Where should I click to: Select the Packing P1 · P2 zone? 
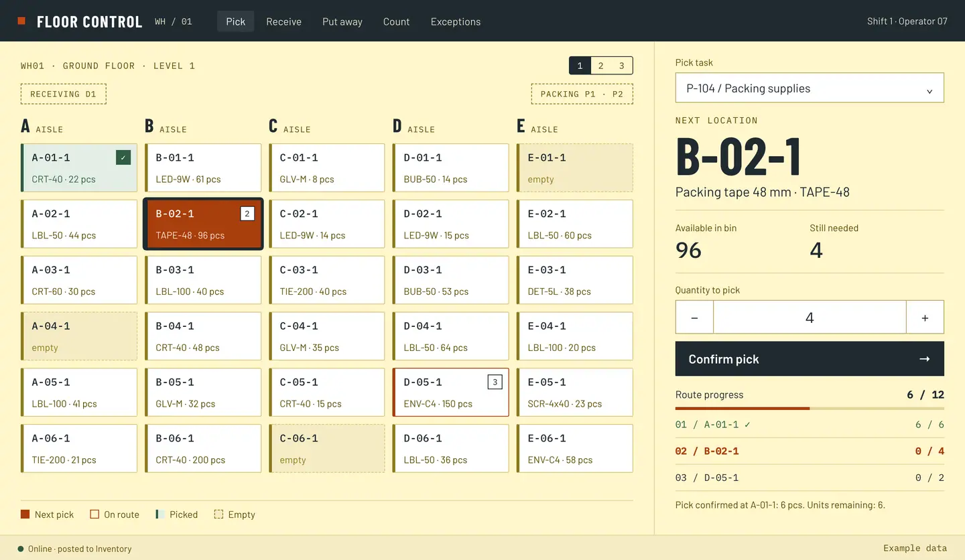click(582, 94)
